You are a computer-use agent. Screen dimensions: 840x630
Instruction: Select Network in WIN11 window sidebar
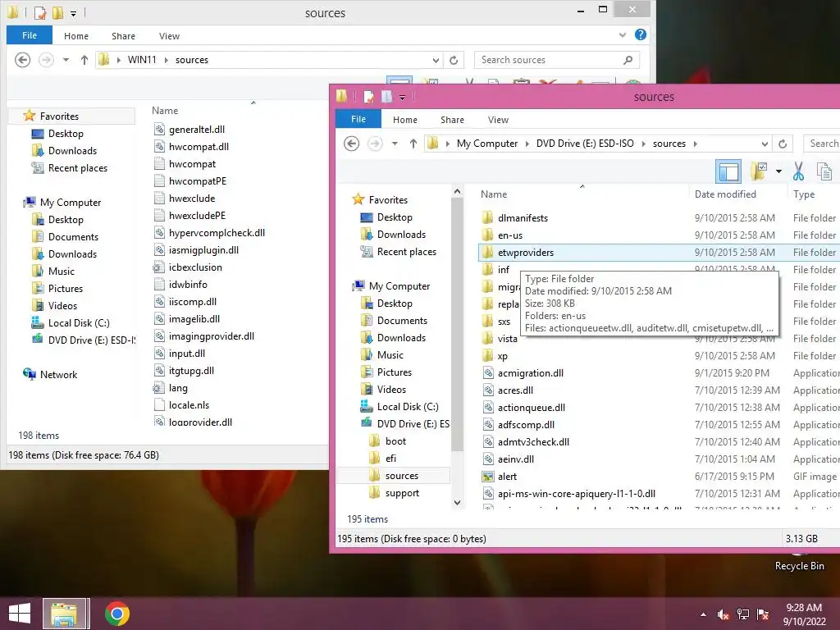tap(58, 374)
